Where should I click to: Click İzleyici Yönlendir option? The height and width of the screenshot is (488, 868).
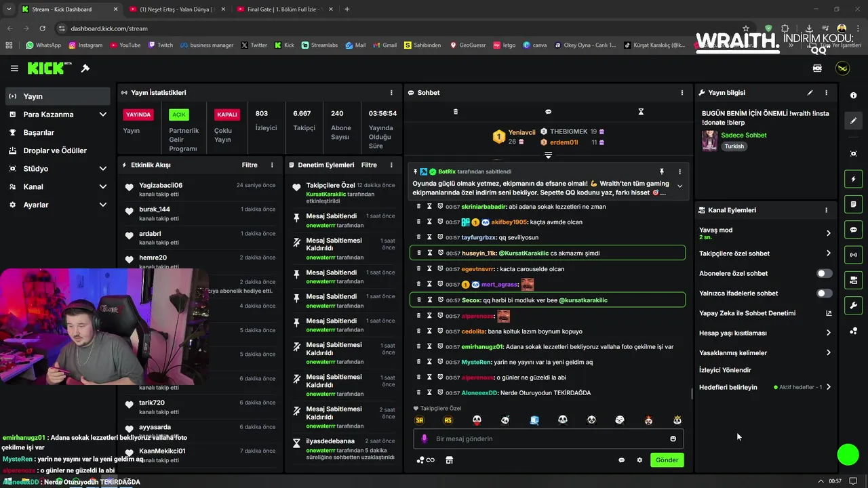click(725, 370)
